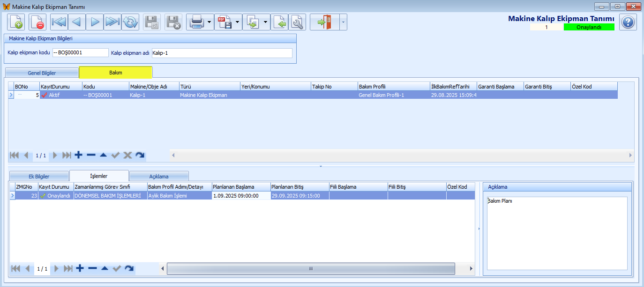644x287 pixels.
Task: Sort by the Planlanan Başlama column header
Action: coord(241,187)
